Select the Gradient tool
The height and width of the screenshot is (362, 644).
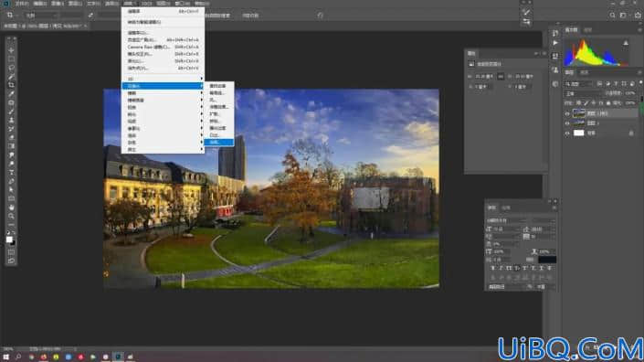[11, 146]
